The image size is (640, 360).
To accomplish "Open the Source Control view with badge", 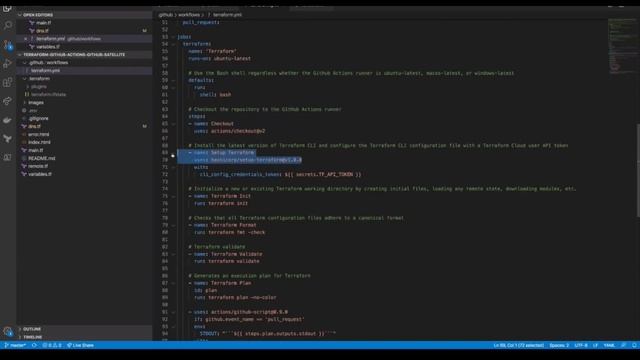I will click(x=8, y=44).
